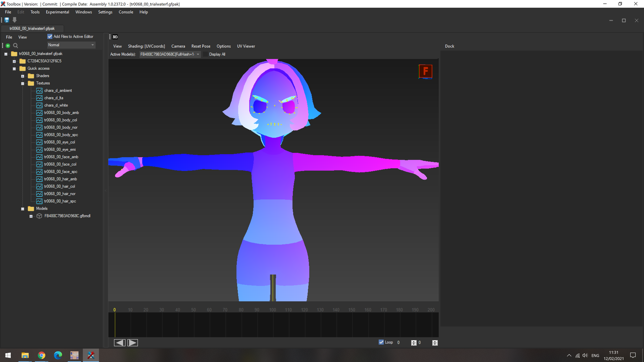The image size is (644, 362).
Task: Open Google Chrome from taskbar
Action: pyautogui.click(x=42, y=355)
